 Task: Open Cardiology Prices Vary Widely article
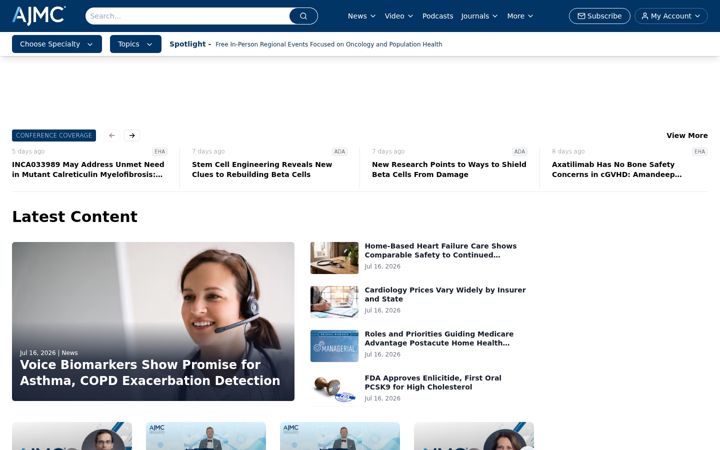click(445, 294)
